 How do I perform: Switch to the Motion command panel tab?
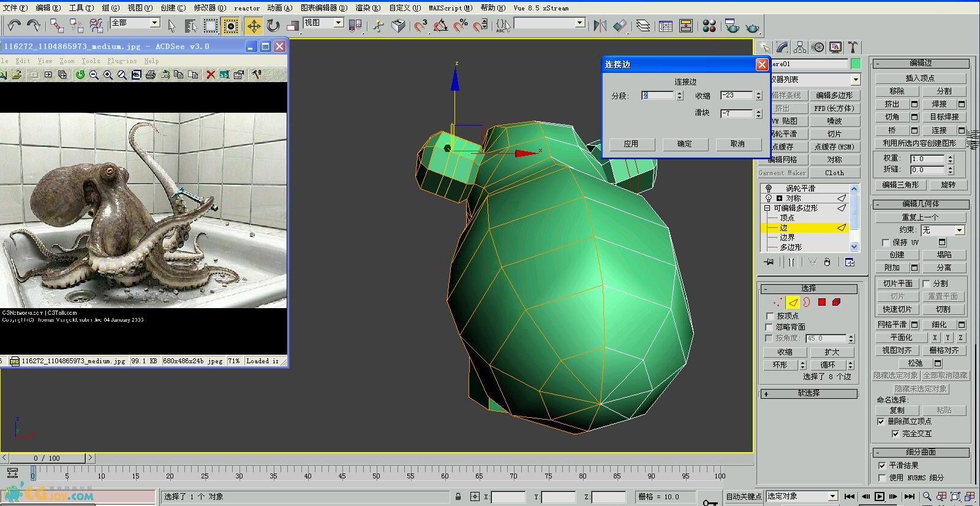[818, 47]
